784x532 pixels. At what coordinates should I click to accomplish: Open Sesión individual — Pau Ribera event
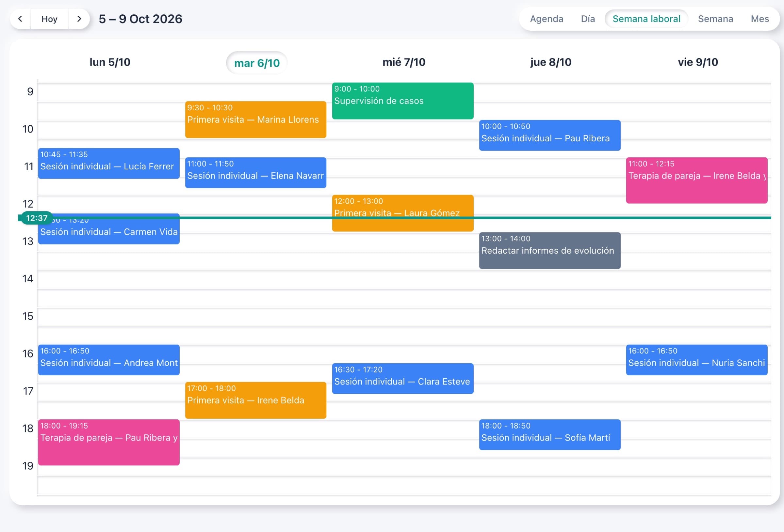coord(549,135)
